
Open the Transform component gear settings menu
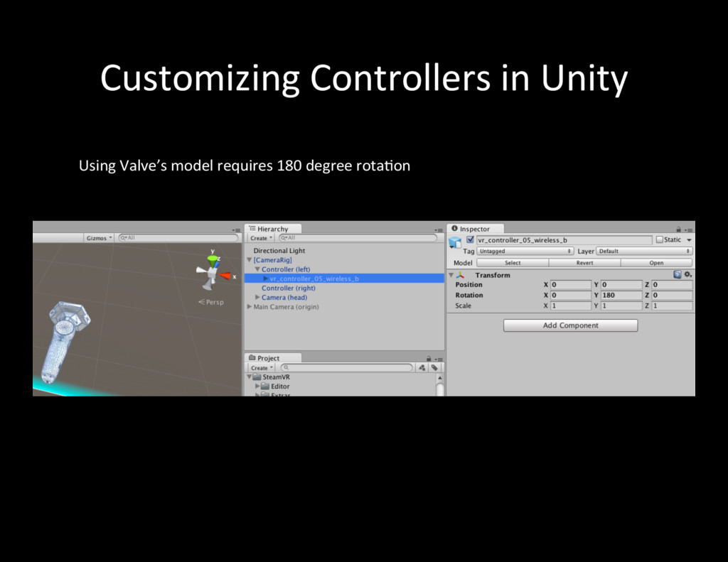pyautogui.click(x=687, y=275)
